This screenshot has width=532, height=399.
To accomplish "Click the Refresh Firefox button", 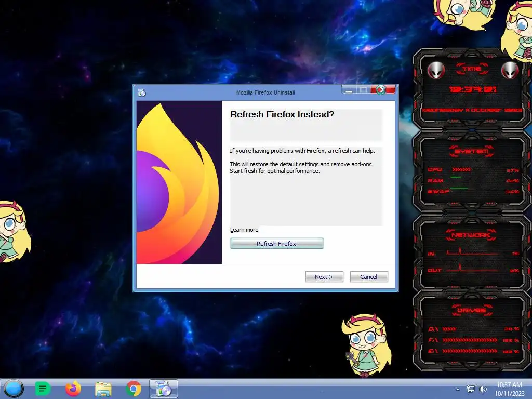I will click(276, 243).
